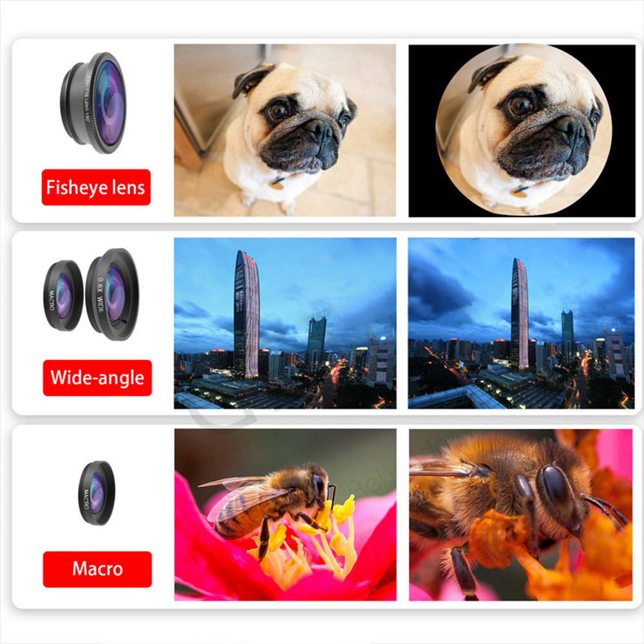Open the circular fisheye pug photo
The width and height of the screenshot is (644, 644).
point(522,131)
